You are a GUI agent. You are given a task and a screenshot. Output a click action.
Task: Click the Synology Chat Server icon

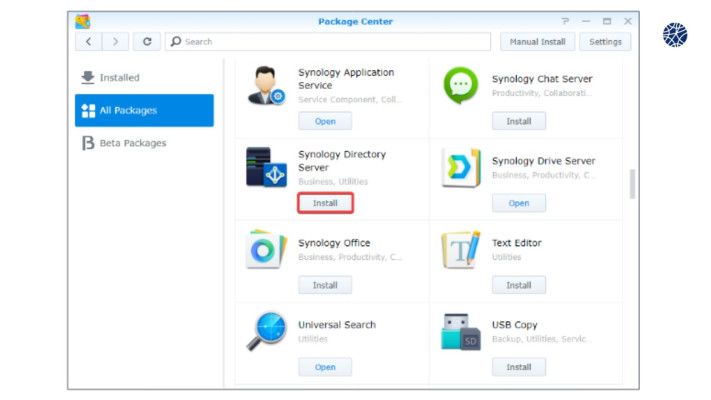(461, 85)
